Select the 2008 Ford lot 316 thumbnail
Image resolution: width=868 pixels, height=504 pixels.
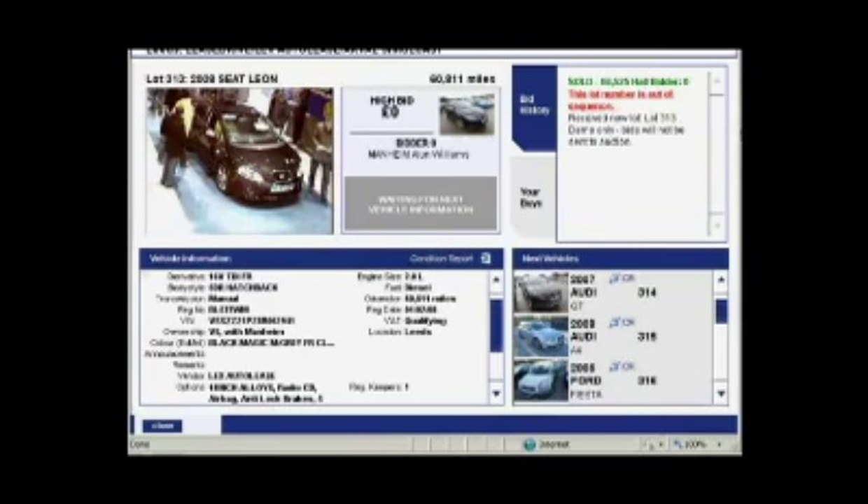[541, 381]
